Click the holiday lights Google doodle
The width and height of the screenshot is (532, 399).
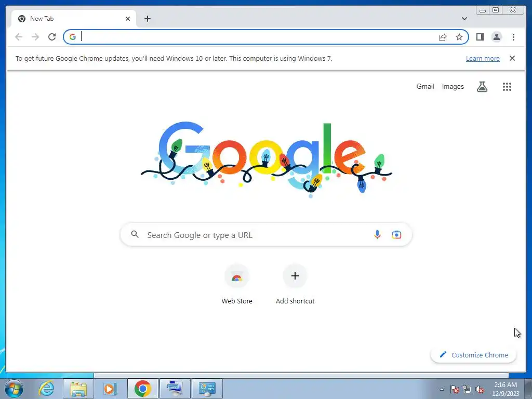267,159
